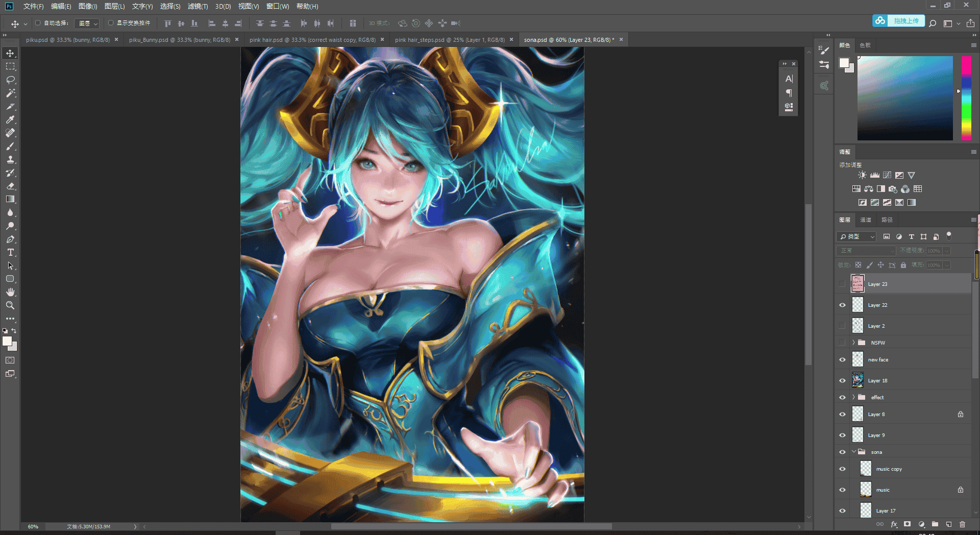Select the Gradient tool
The width and height of the screenshot is (980, 535).
pos(10,199)
